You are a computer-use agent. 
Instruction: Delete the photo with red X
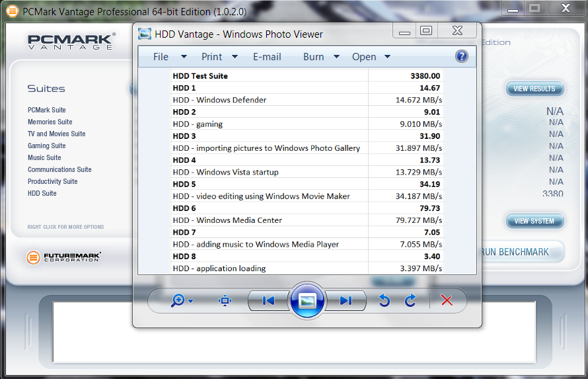click(447, 301)
